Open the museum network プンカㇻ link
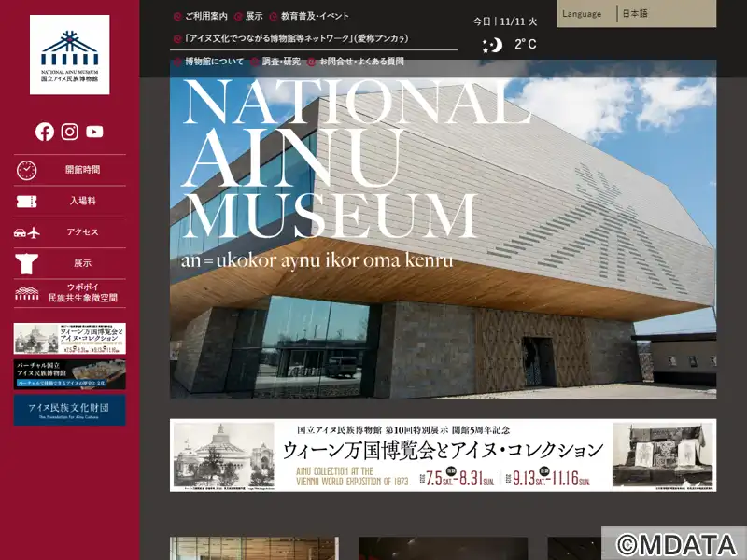The width and height of the screenshot is (747, 560). pos(296,39)
